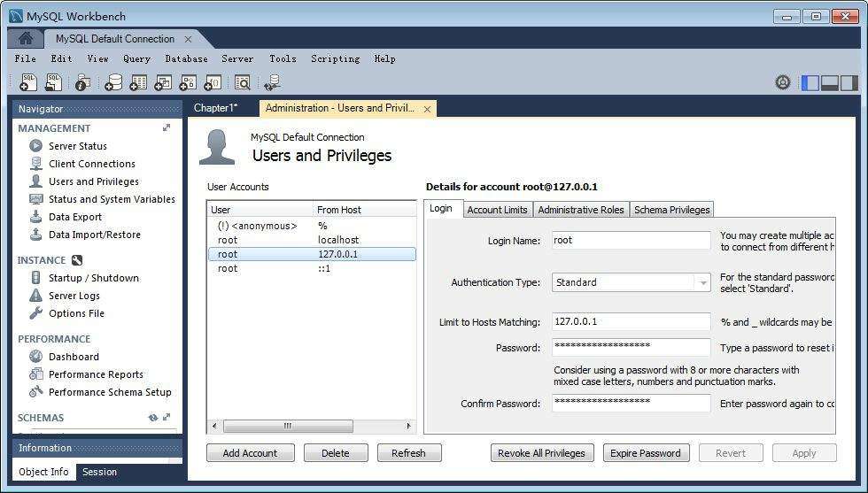Viewport: 868px width, 493px height.
Task: Click the instance wrench icon beside INSTANCE
Action: point(77,260)
